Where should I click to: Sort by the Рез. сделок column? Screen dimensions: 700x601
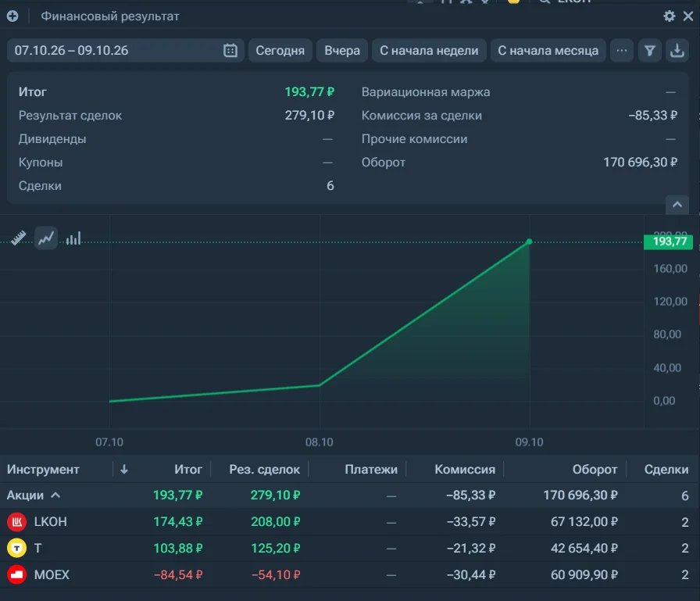click(264, 469)
